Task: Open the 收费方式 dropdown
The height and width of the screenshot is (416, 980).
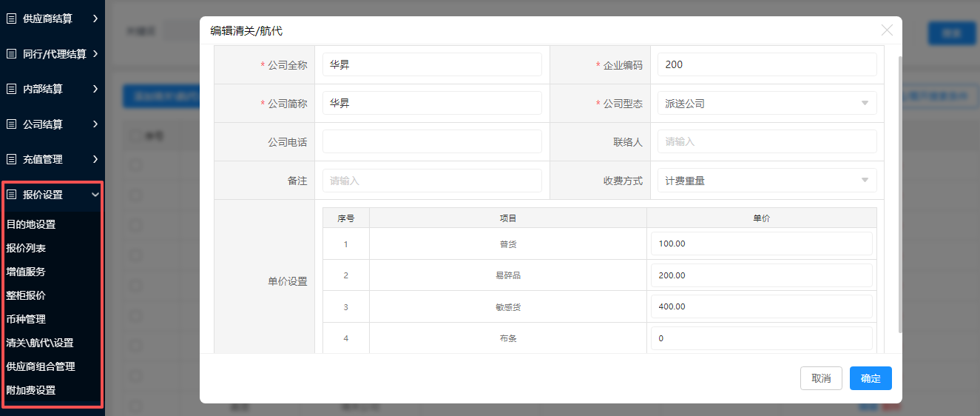Action: pos(766,181)
